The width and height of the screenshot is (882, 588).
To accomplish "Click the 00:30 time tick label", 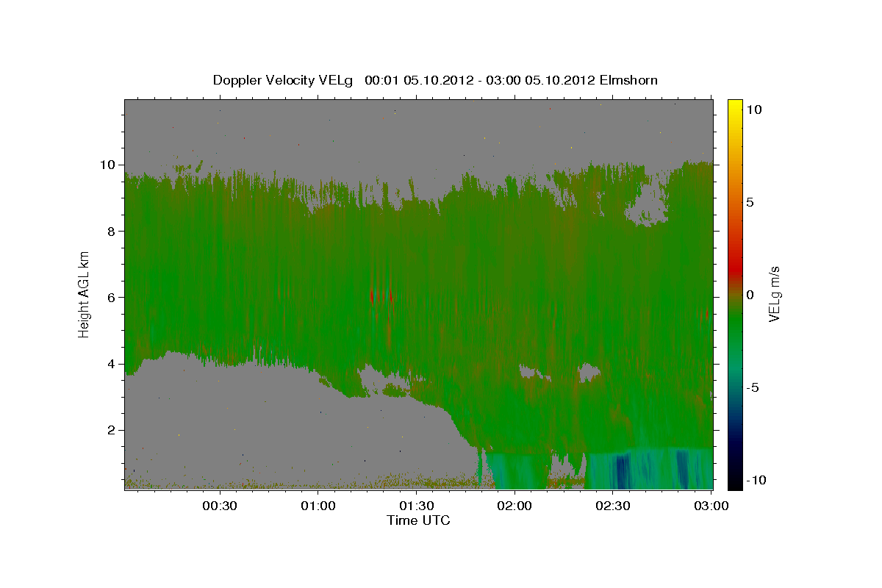I will coord(219,506).
